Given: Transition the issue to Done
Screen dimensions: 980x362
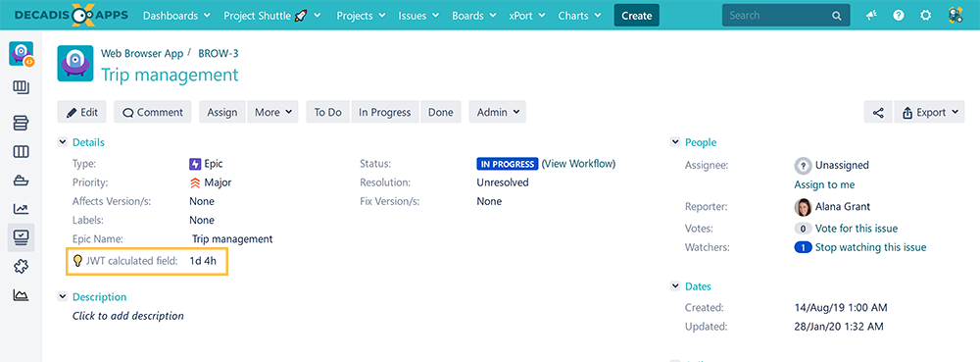Looking at the screenshot, I should pos(441,112).
